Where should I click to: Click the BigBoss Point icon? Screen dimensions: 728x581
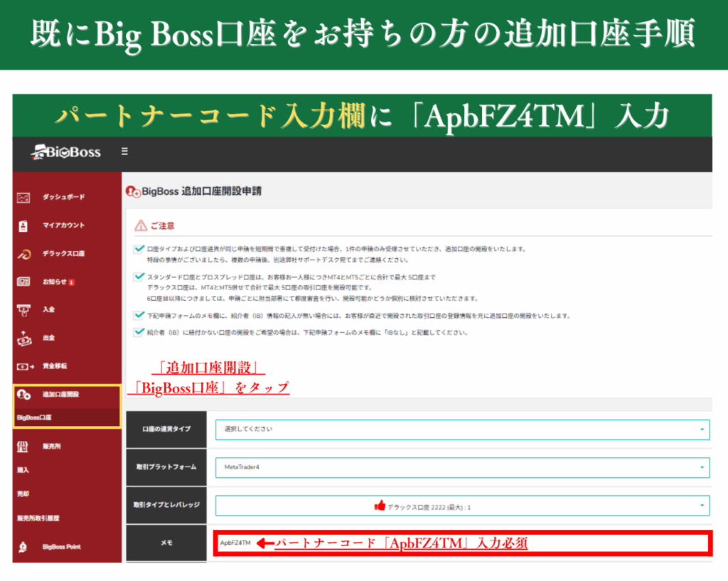coord(23,547)
